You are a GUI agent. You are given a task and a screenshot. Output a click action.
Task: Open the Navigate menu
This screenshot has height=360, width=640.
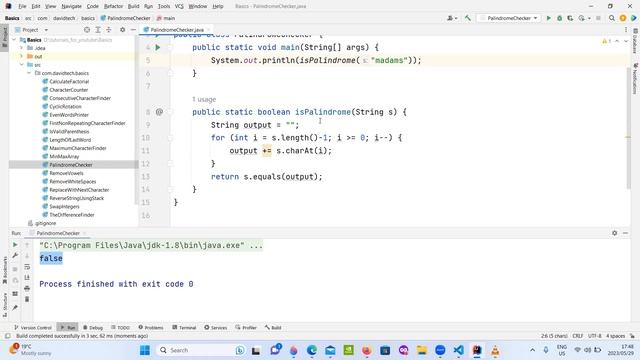click(71, 6)
